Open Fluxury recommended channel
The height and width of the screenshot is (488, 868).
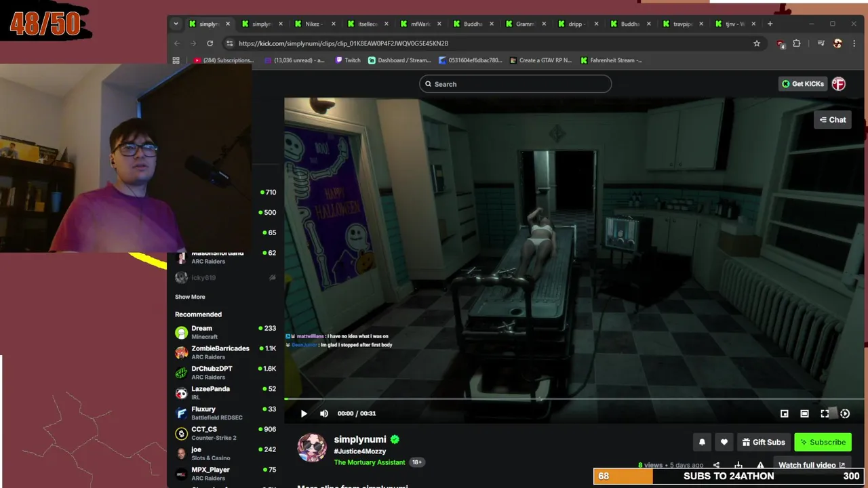click(225, 413)
